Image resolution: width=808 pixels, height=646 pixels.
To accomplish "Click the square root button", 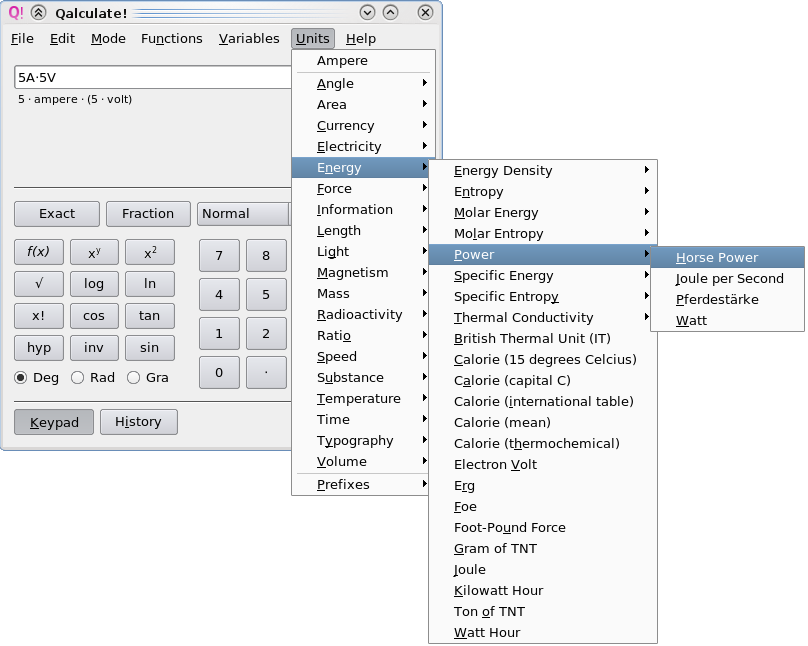I will (39, 284).
